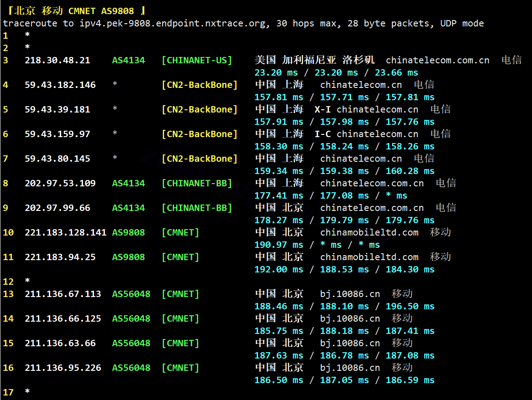Click IP address 202.97.99.66
This screenshot has height=400, width=532.
pos(57,208)
